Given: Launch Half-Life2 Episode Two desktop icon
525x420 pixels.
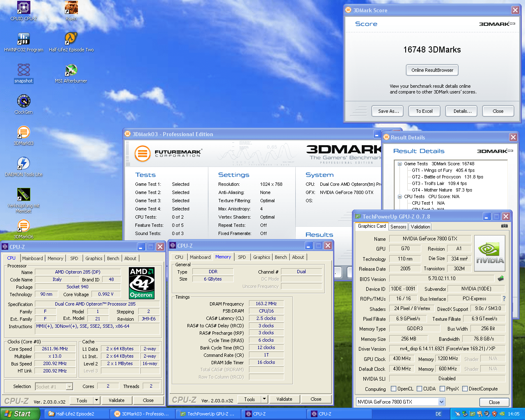Looking at the screenshot, I should click(x=71, y=42).
